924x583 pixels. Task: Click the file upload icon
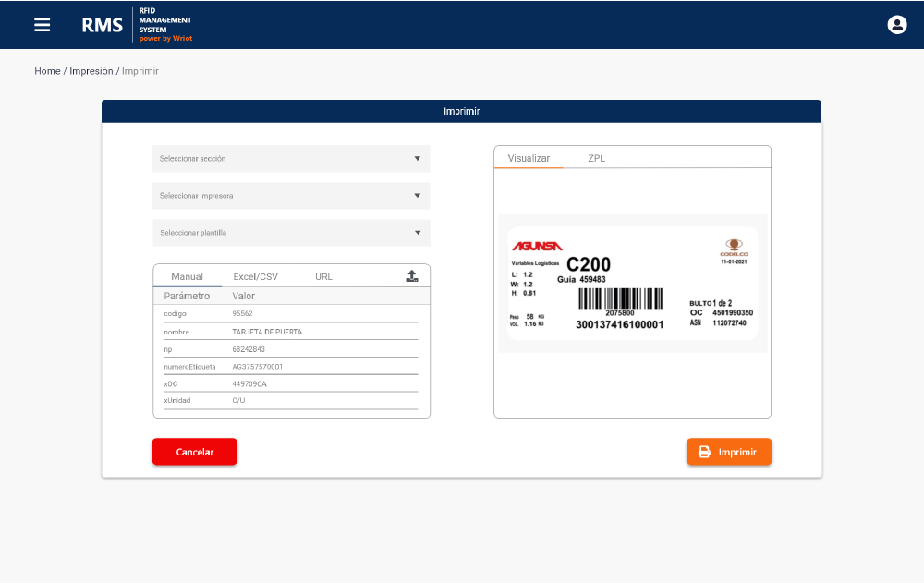point(412,274)
